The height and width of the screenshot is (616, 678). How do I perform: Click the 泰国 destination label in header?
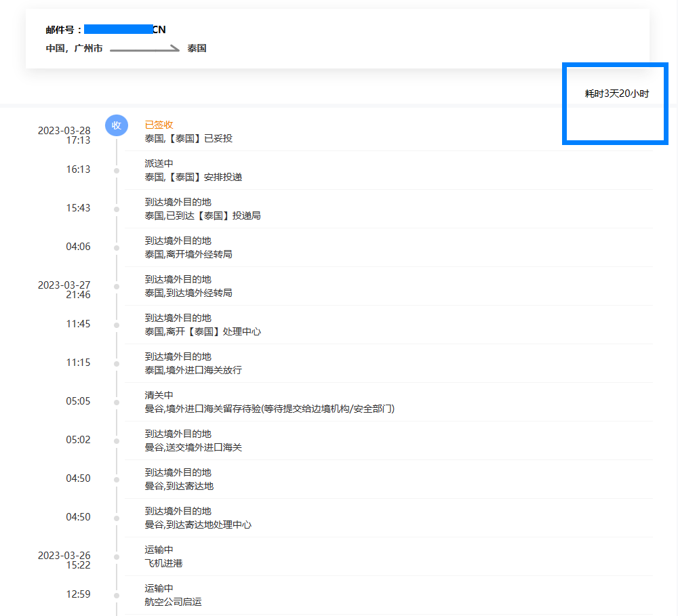point(197,49)
